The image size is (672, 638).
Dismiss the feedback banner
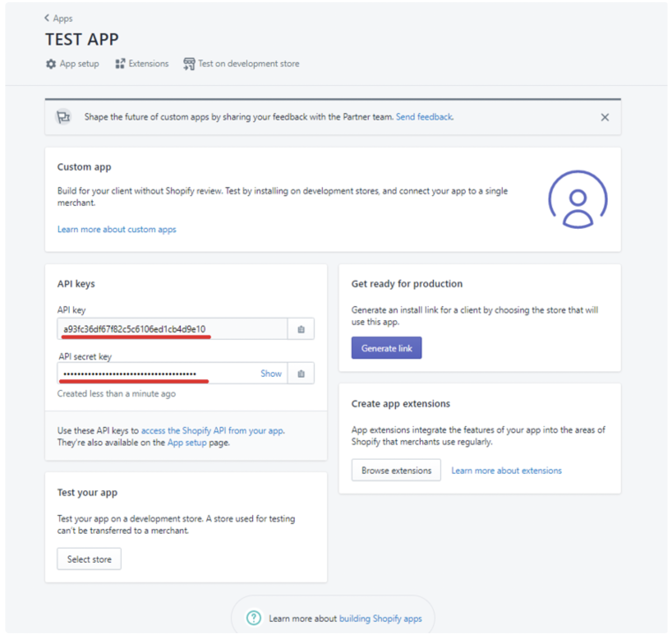604,118
